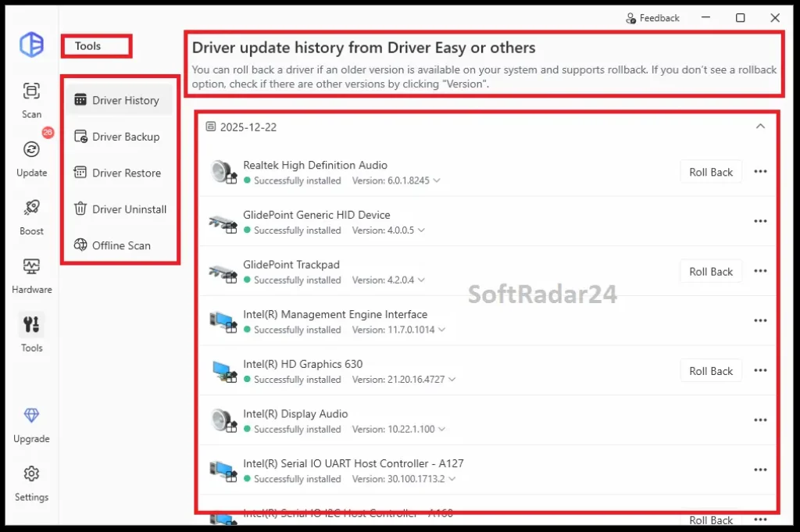Open more options for GlidePoint Trackpad
The image size is (800, 532).
760,271
